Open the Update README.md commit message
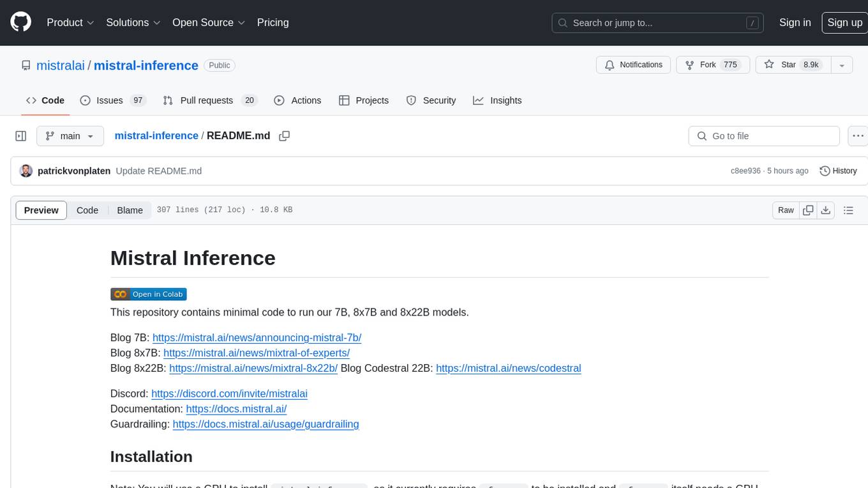Screen dimensions: 868x488 (x=159, y=171)
